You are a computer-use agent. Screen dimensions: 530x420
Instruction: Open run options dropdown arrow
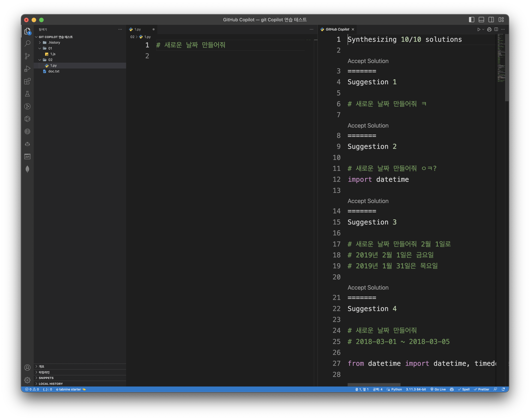click(x=483, y=29)
